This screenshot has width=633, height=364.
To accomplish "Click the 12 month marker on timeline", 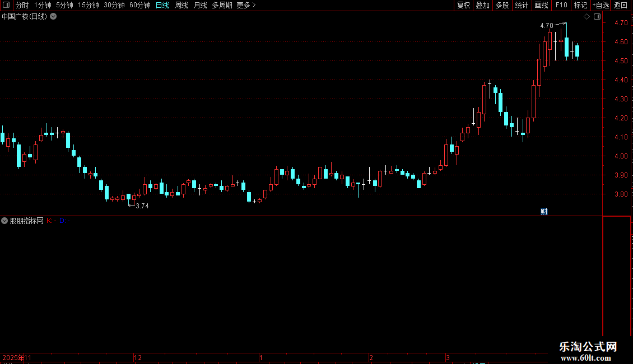I will pyautogui.click(x=138, y=357).
